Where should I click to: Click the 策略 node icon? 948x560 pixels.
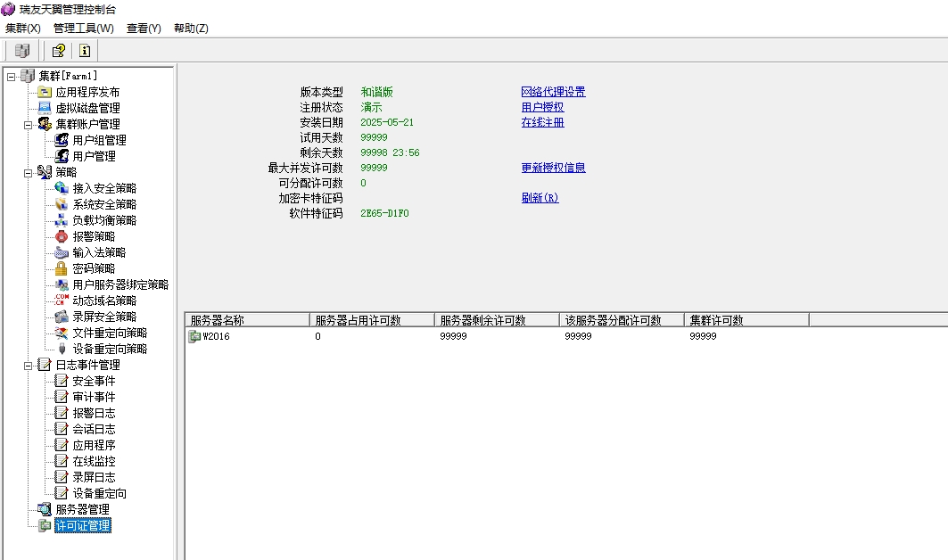pos(44,172)
